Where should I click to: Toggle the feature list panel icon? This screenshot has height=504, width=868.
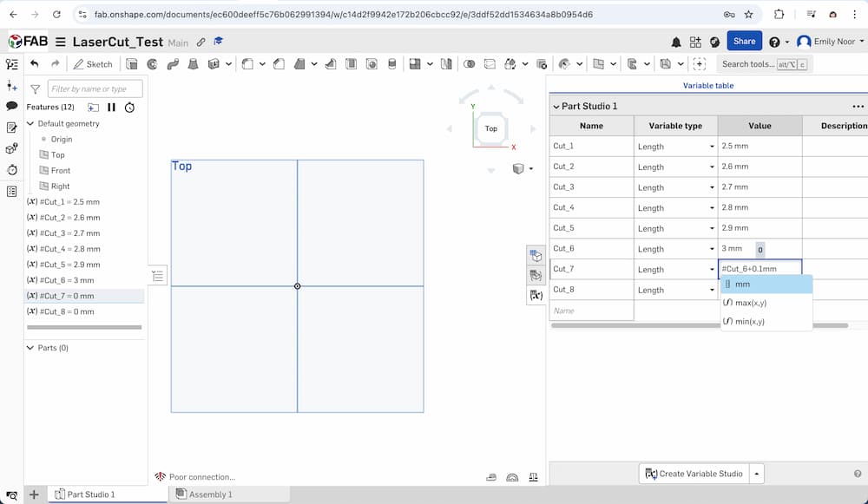[x=11, y=64]
